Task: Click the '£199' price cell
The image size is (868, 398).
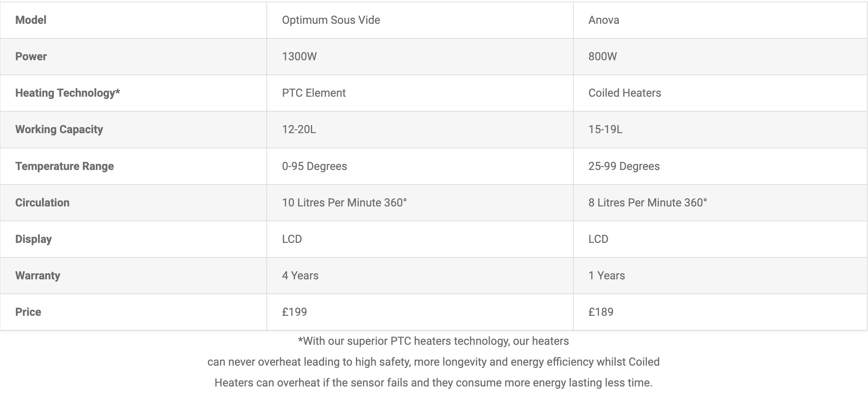Action: tap(294, 312)
